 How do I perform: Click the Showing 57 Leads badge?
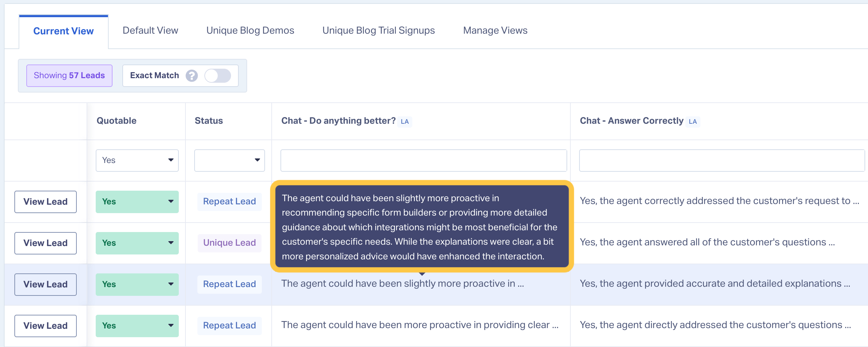pyautogui.click(x=69, y=76)
